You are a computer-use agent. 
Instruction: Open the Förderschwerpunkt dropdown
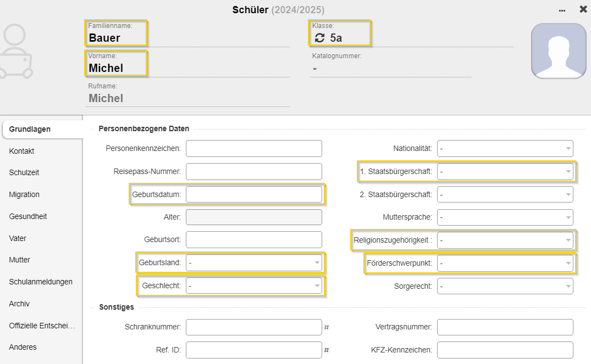(x=505, y=264)
